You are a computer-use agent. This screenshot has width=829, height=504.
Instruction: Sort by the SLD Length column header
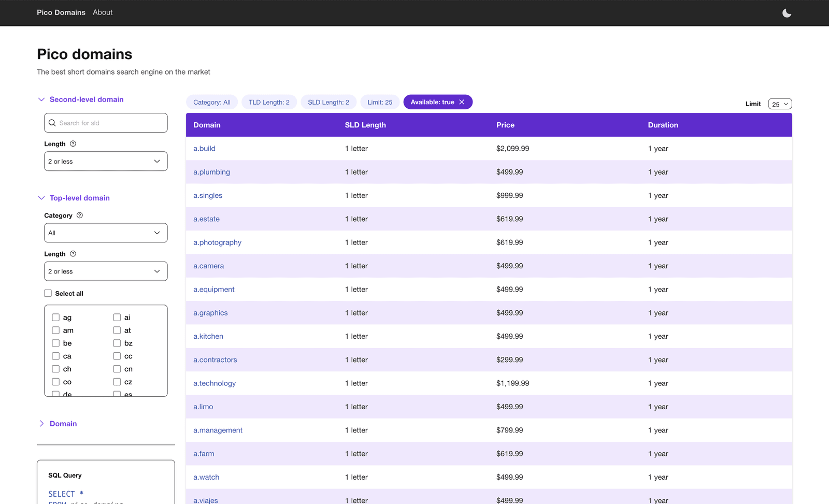coord(365,125)
